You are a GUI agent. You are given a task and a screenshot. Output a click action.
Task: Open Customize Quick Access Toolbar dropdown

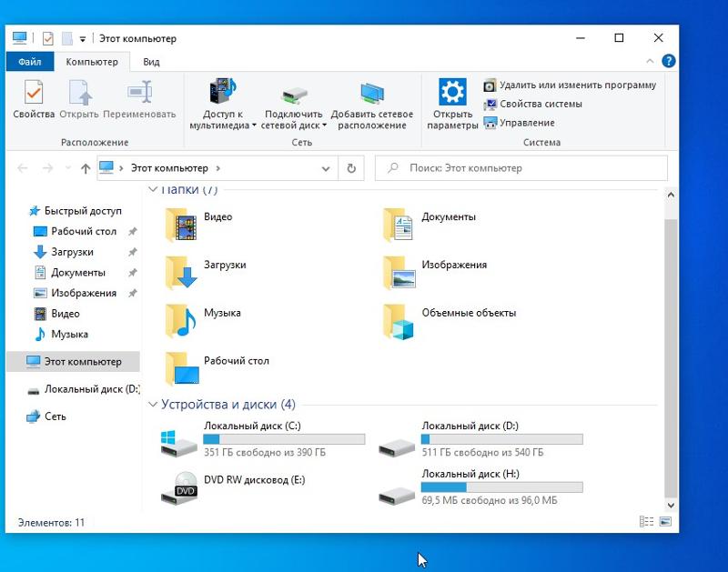pyautogui.click(x=82, y=39)
